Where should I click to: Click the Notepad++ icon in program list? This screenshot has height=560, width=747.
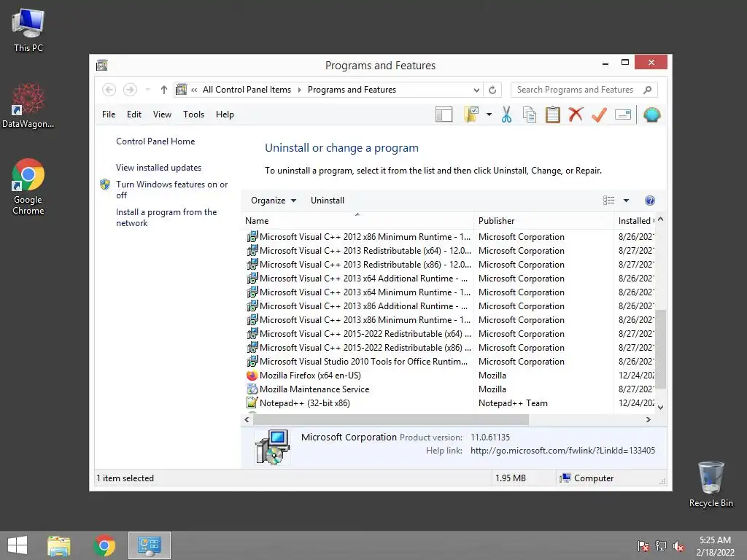pyautogui.click(x=252, y=402)
